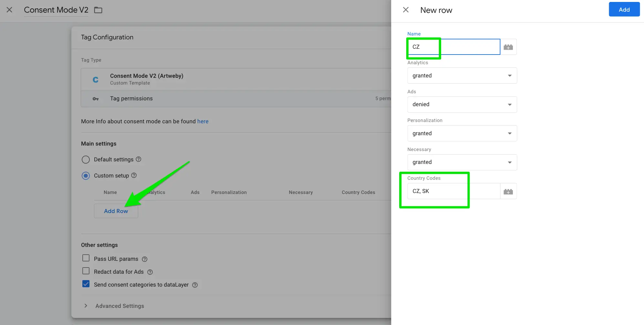This screenshot has width=644, height=325.
Task: Click the Main settings heading
Action: coord(99,144)
